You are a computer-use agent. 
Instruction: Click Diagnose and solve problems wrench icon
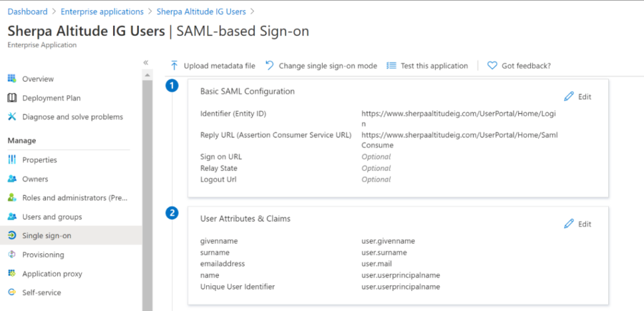12,117
